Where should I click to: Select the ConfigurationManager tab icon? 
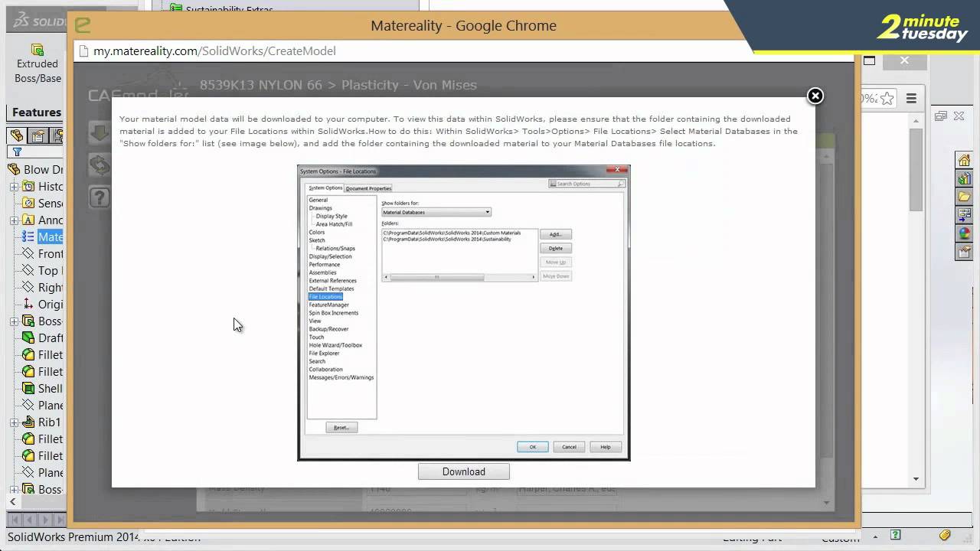point(57,136)
